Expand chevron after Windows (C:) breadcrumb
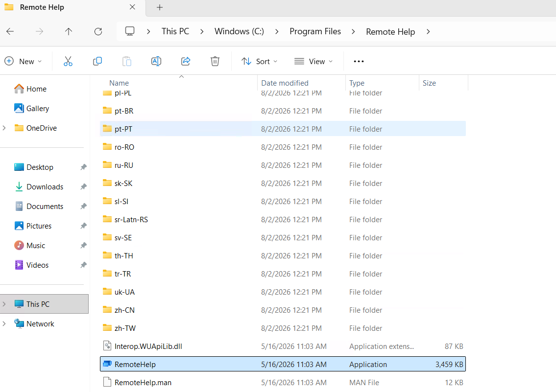This screenshot has height=392, width=556. tap(277, 31)
